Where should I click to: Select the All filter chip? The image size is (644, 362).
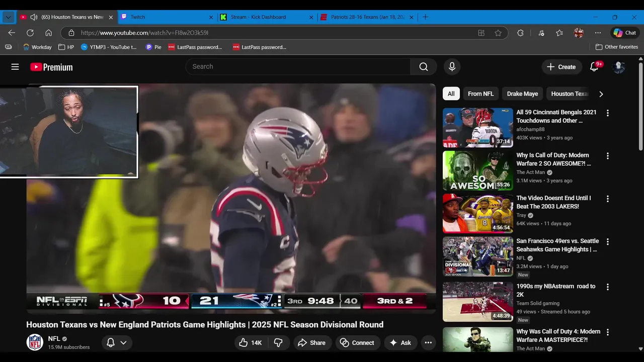pyautogui.click(x=451, y=94)
